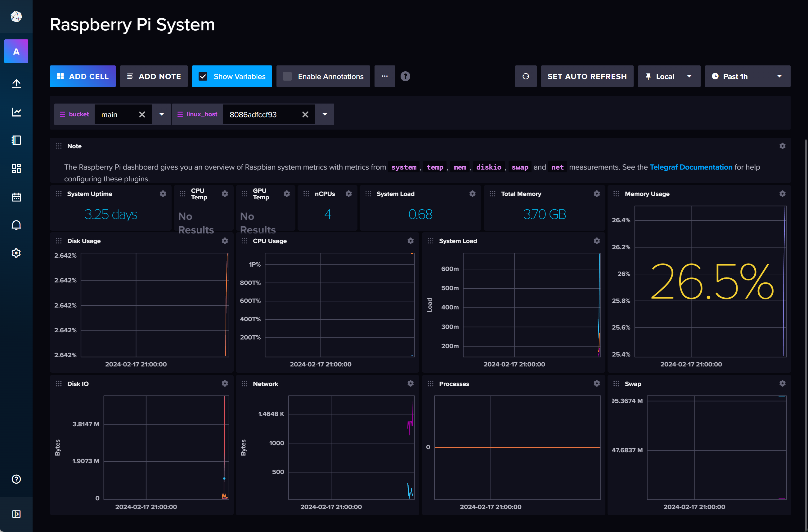This screenshot has width=808, height=532.
Task: Open the Telegraf Documentation link
Action: [690, 167]
